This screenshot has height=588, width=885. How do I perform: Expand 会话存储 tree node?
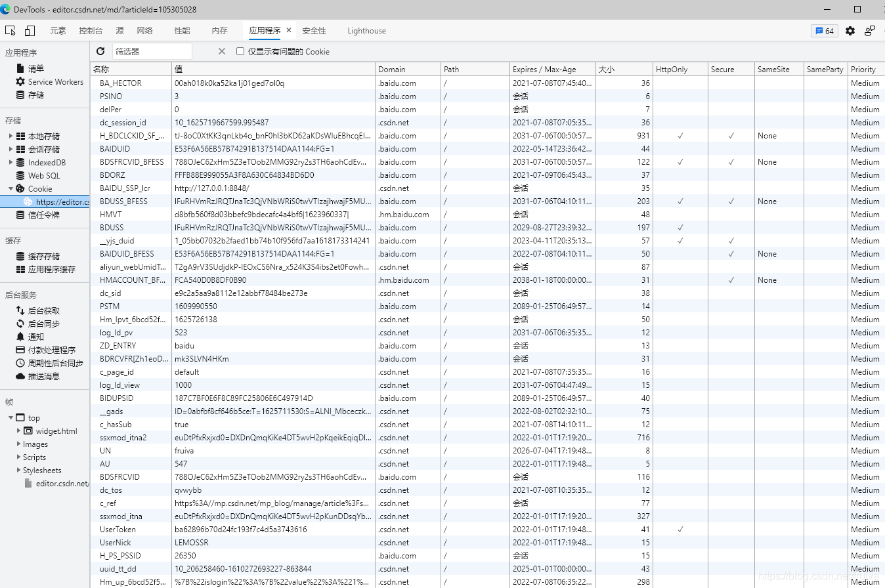11,150
